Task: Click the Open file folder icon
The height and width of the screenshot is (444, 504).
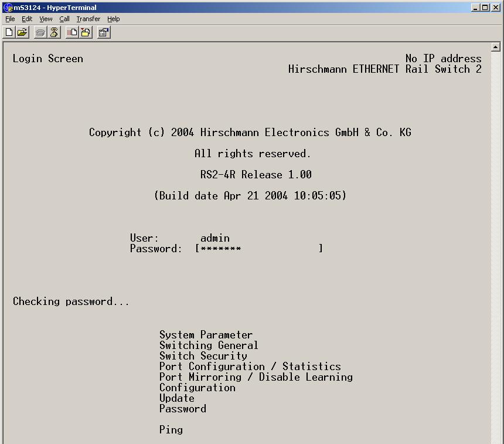Action: pyautogui.click(x=22, y=33)
